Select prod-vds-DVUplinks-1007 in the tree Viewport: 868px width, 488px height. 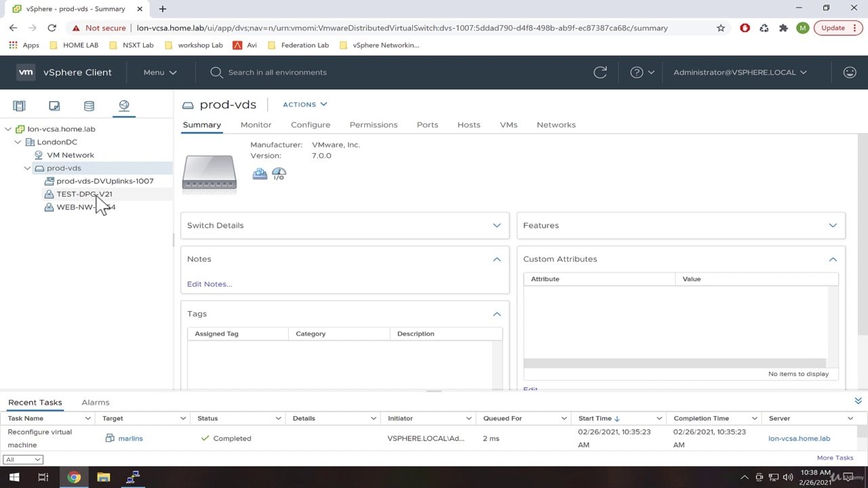point(105,181)
